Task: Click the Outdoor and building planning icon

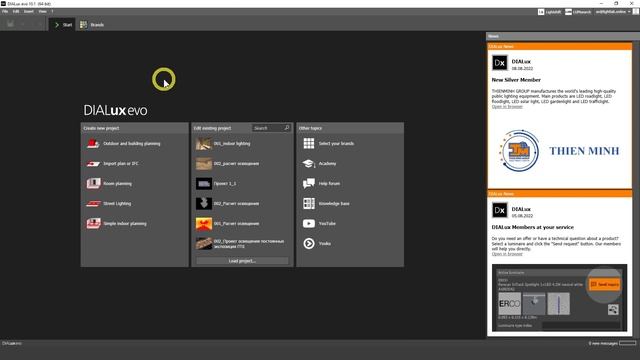Action: tap(93, 144)
